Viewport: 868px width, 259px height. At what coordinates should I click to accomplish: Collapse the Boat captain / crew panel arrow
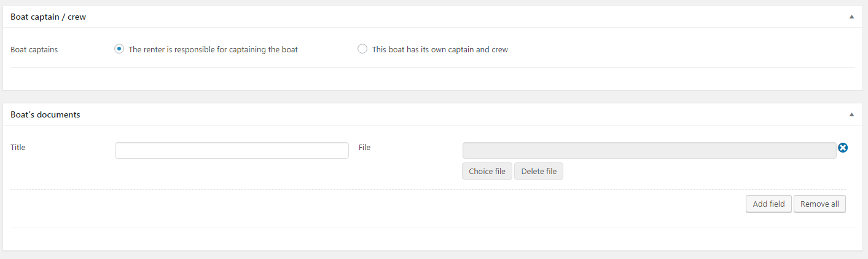coord(851,17)
